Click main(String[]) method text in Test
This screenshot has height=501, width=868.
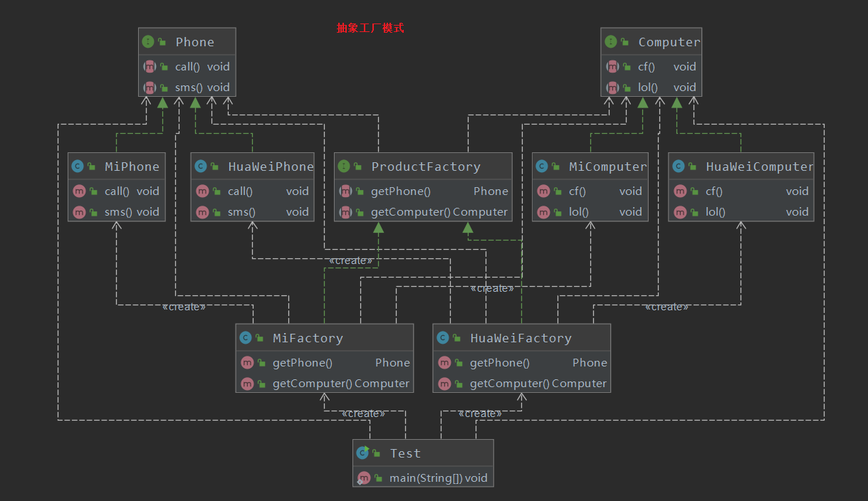[x=427, y=478]
